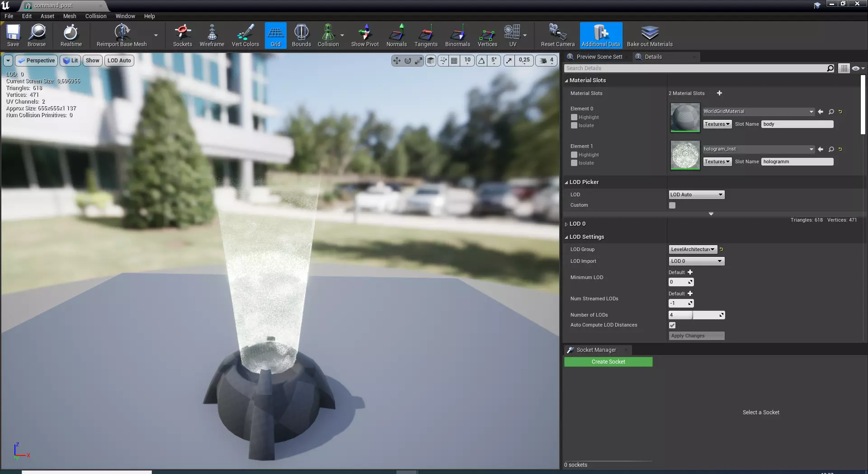Show mesh Bounds icon

click(302, 35)
